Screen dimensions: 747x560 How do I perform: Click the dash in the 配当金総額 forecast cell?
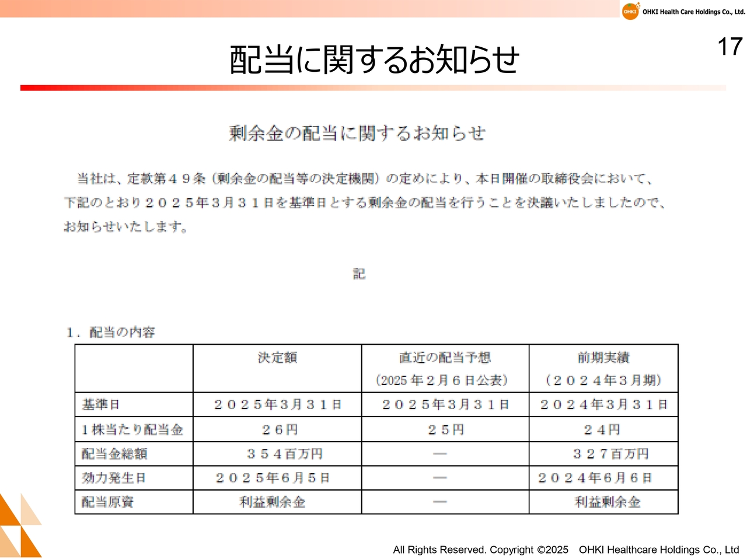click(440, 454)
